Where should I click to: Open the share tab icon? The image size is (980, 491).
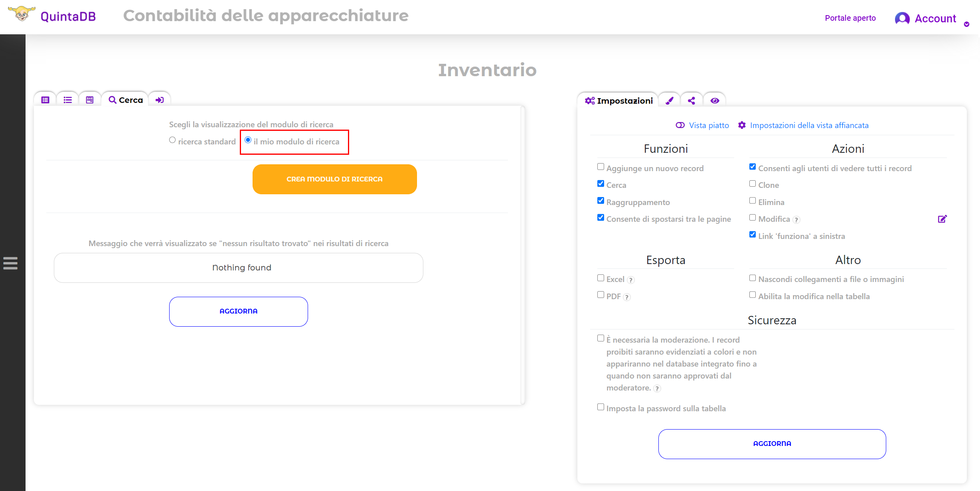(x=692, y=101)
